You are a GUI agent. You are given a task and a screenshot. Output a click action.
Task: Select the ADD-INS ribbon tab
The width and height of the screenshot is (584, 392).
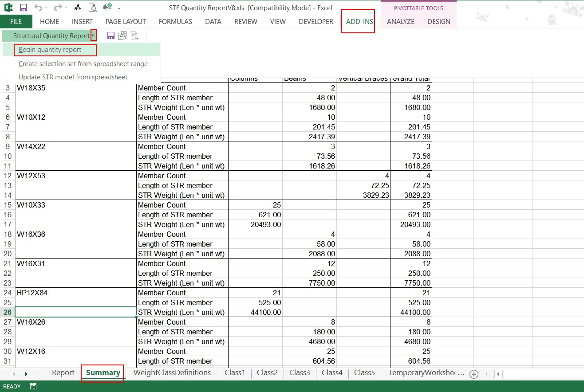tap(359, 21)
